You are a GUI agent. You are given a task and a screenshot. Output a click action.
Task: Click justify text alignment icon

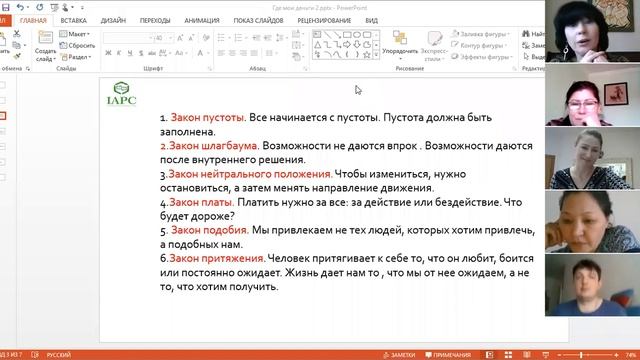click(254, 53)
